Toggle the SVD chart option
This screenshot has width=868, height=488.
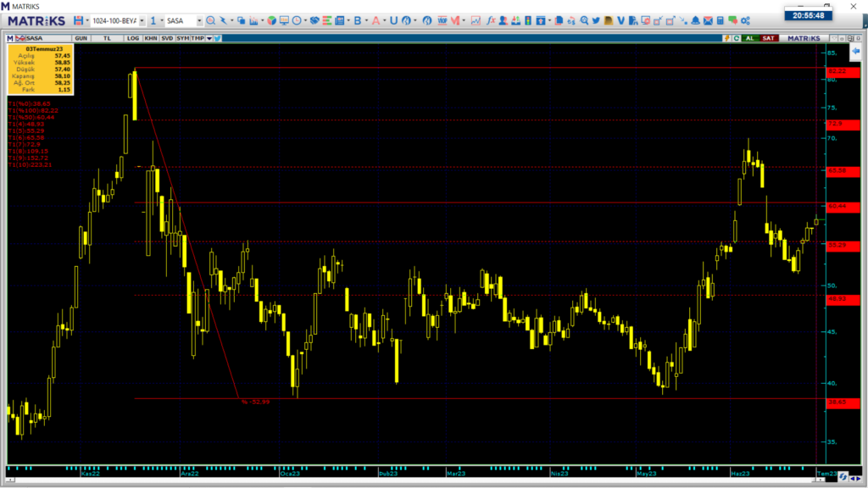pyautogui.click(x=167, y=38)
